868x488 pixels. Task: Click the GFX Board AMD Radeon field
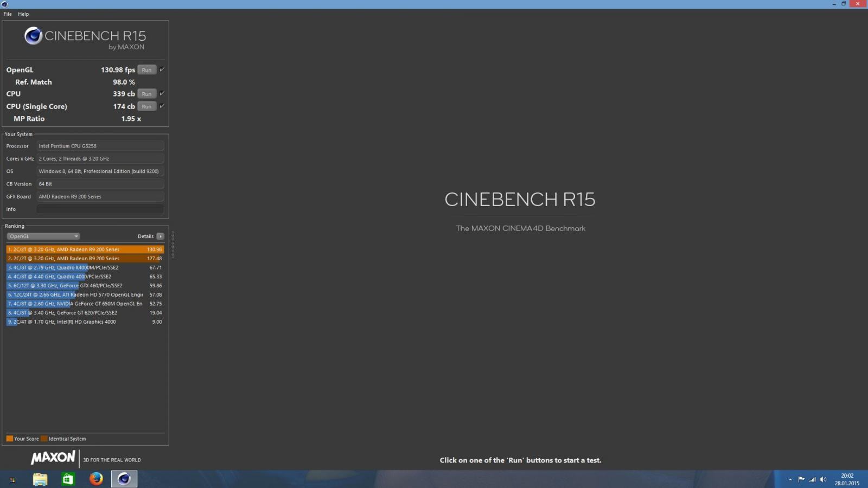tap(100, 197)
